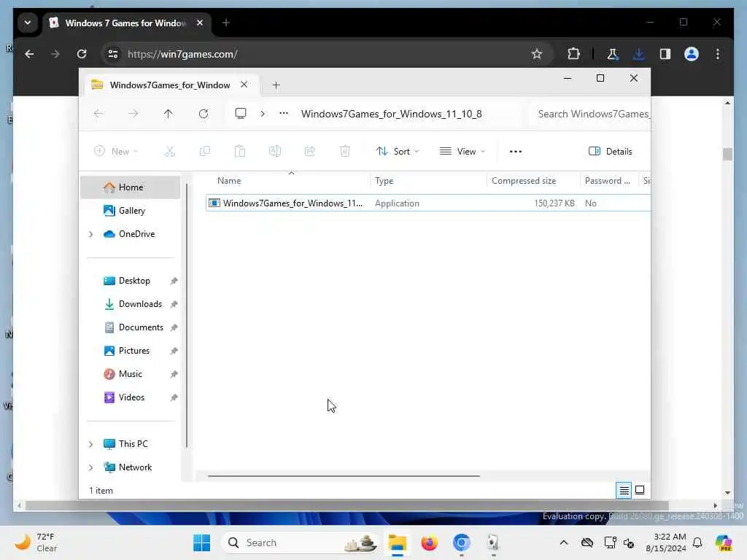Expand the OneDrive tree node
747x560 pixels.
point(91,234)
